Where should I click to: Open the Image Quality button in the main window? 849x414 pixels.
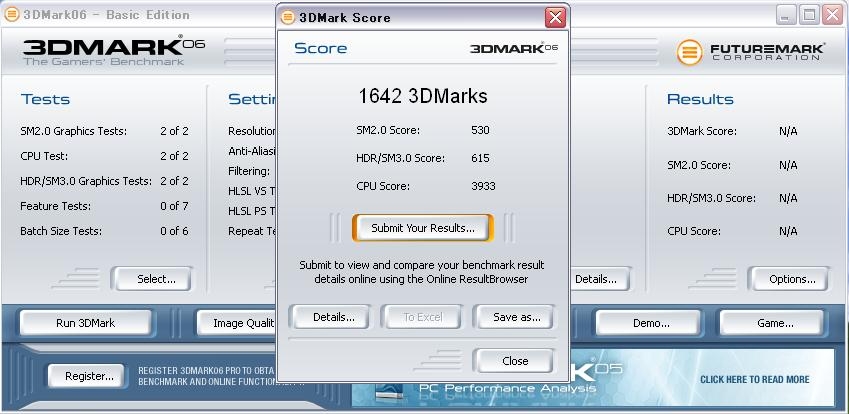[237, 324]
